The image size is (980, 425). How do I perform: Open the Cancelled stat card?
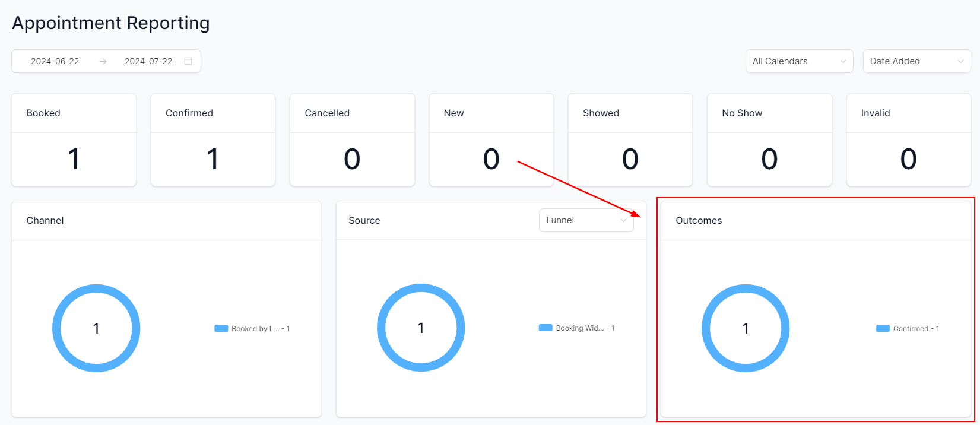352,140
